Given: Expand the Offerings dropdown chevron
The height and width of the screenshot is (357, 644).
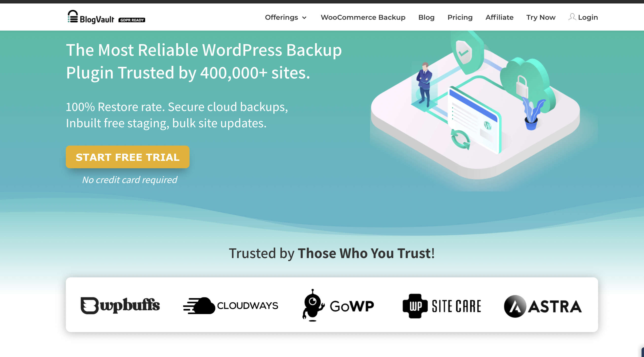Looking at the screenshot, I should (304, 18).
